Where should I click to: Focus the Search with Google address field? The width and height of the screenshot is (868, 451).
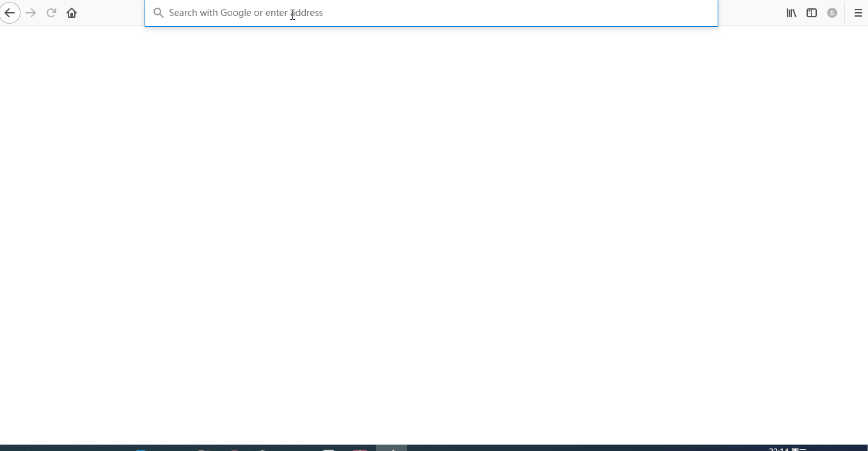[431, 13]
